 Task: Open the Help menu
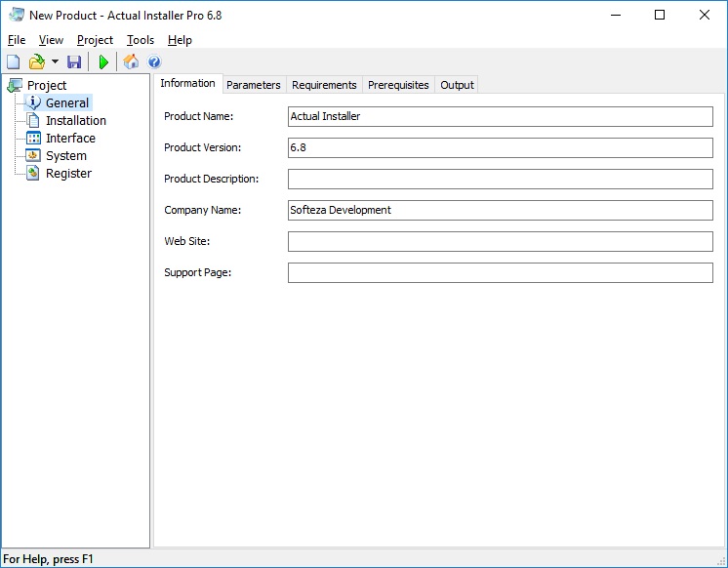point(180,40)
